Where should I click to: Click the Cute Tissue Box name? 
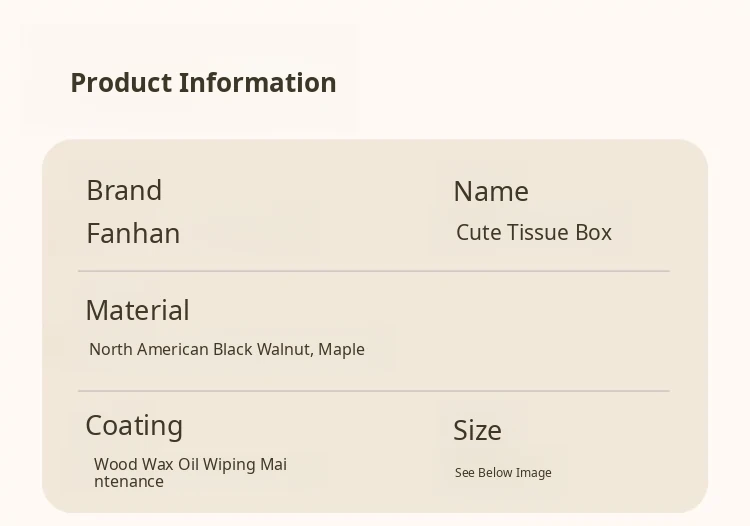(534, 232)
